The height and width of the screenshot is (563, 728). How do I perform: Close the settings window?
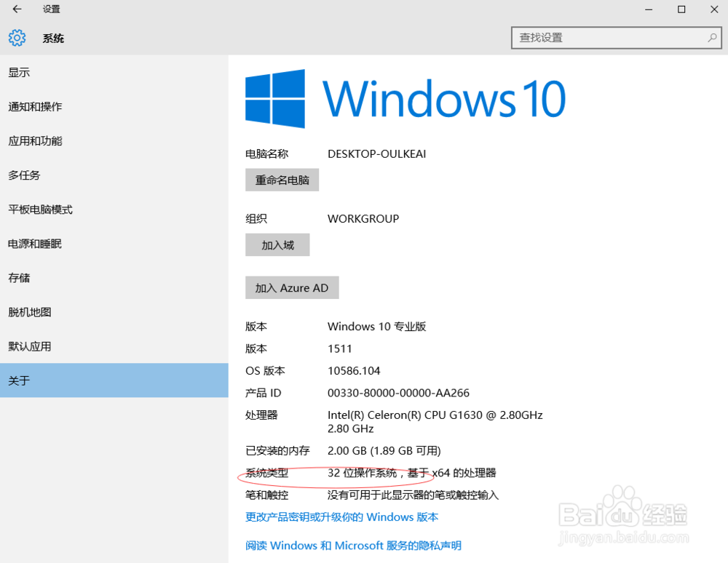[714, 9]
